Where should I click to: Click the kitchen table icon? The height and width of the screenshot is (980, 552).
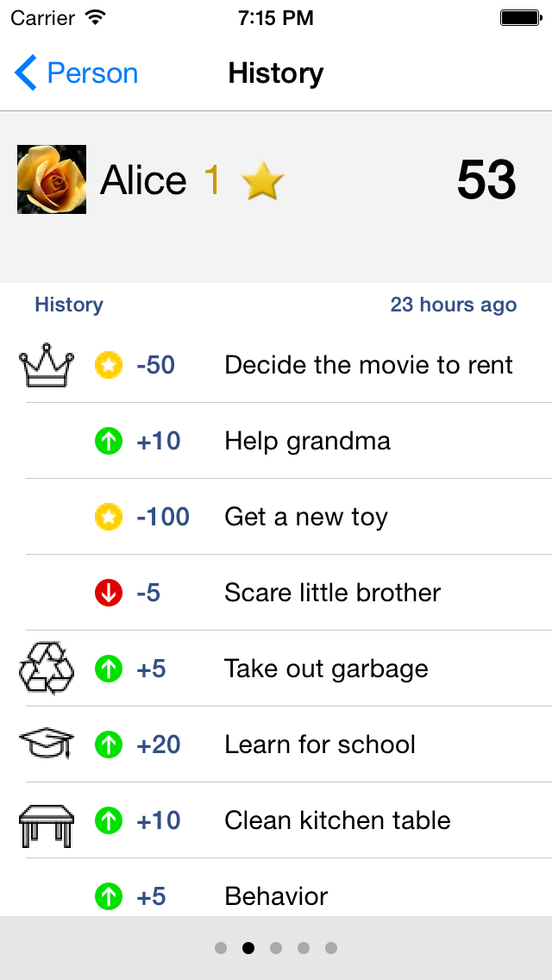(47, 821)
